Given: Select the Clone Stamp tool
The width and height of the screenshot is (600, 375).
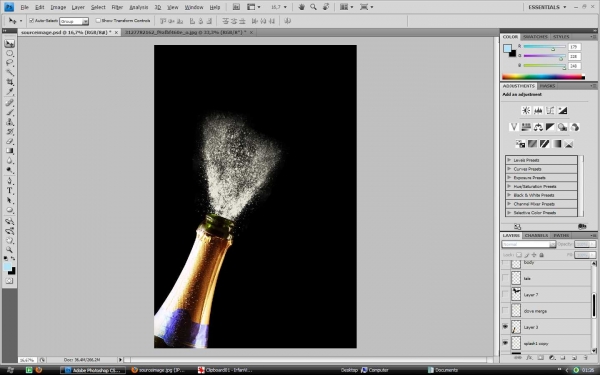Looking at the screenshot, I should (10, 122).
